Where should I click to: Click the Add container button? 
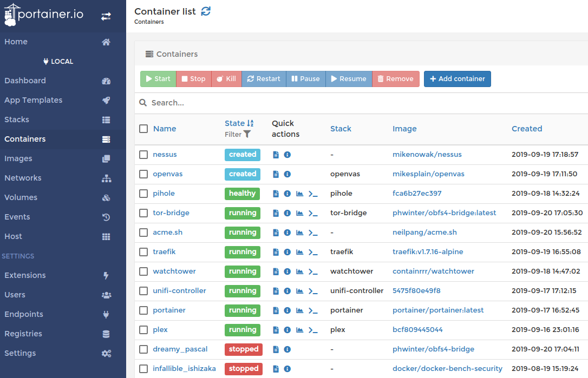pos(457,79)
